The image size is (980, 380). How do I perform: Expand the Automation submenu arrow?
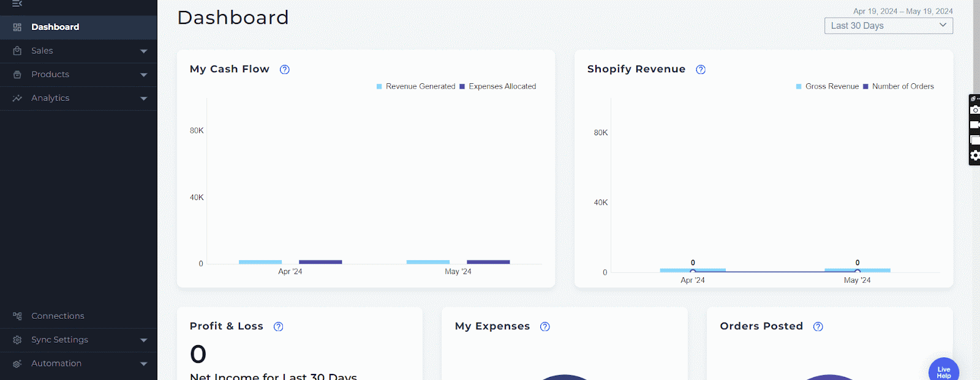click(143, 364)
